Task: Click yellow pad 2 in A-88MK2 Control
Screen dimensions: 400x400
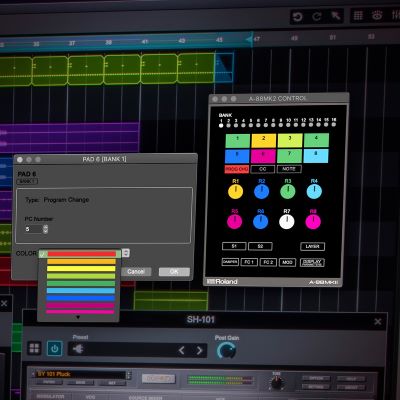Action: pos(264,141)
